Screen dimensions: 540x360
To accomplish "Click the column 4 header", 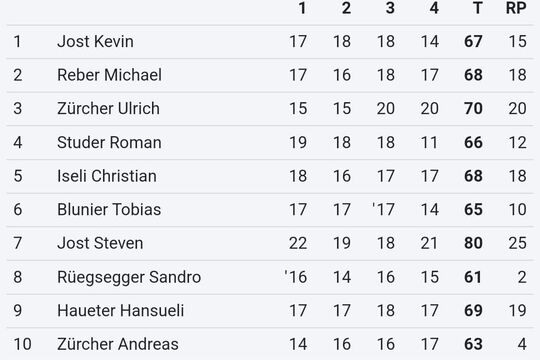I will tap(434, 8).
